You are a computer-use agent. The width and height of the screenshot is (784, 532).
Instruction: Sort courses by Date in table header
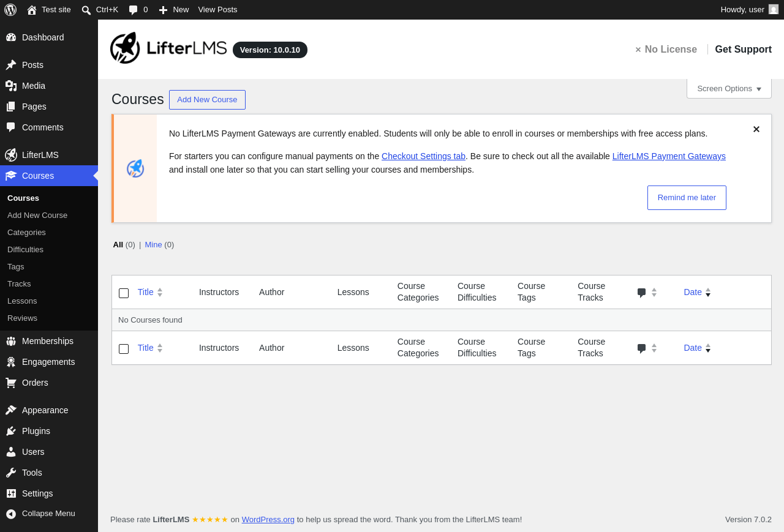tap(697, 292)
